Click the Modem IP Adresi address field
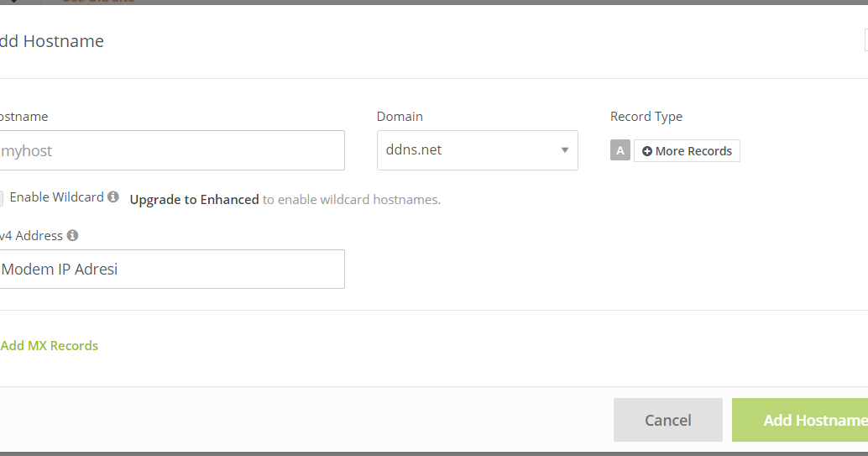The height and width of the screenshot is (456, 868). click(x=172, y=269)
